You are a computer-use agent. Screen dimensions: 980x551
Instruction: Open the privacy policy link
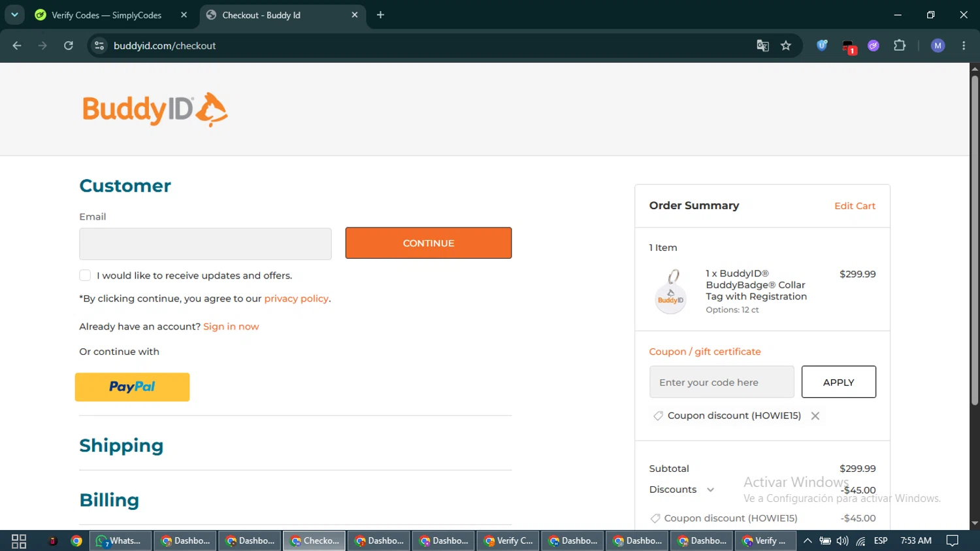click(x=296, y=299)
